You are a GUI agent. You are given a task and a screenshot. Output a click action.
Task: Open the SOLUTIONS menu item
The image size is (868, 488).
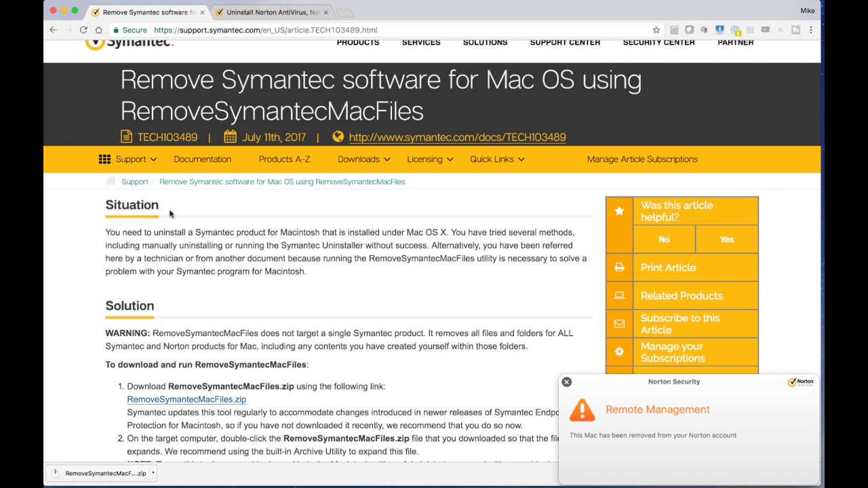click(x=485, y=42)
